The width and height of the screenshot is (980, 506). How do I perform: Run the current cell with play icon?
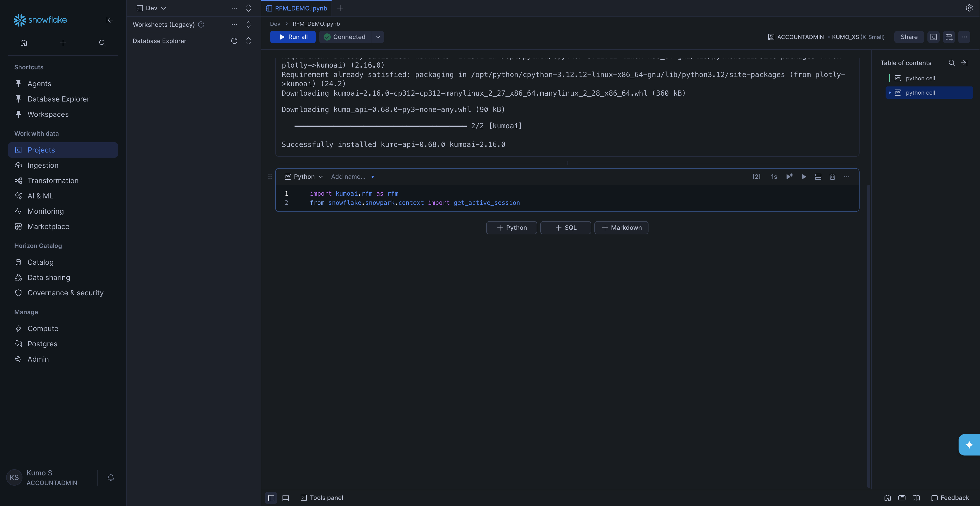(x=803, y=177)
